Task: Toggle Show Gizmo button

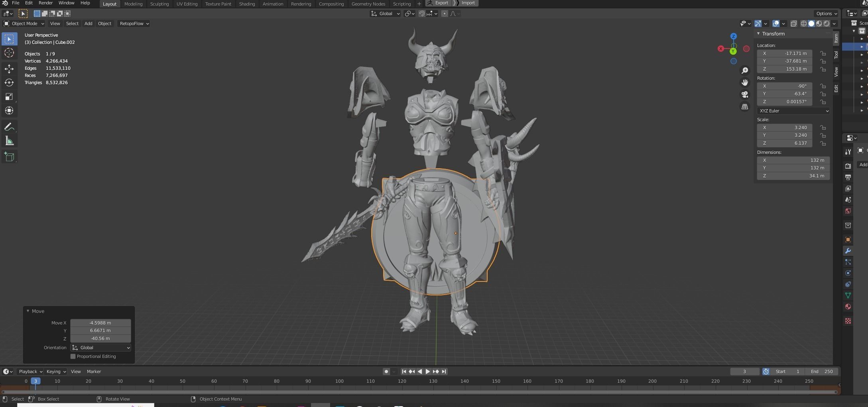Action: (758, 24)
